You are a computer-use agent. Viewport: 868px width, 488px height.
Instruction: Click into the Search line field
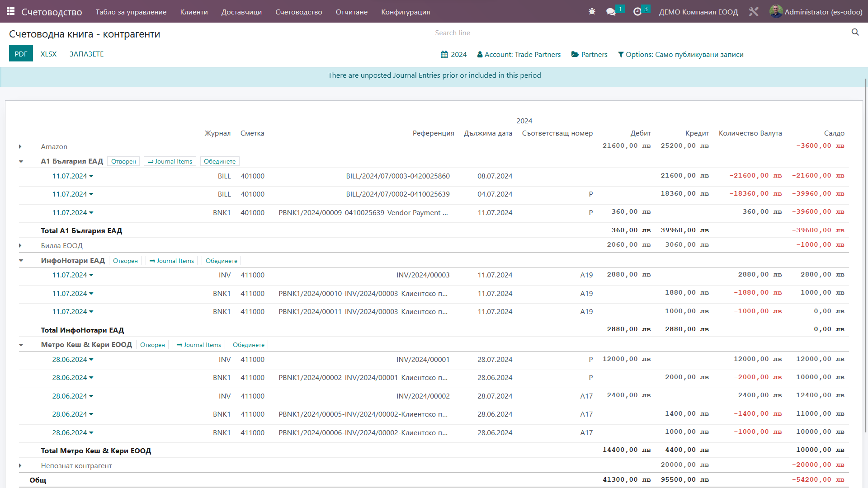642,33
